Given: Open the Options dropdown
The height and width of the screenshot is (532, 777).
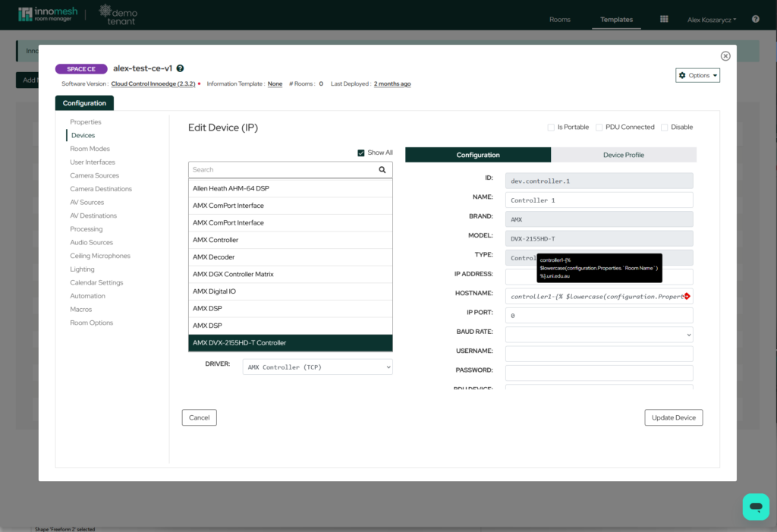Looking at the screenshot, I should point(697,75).
